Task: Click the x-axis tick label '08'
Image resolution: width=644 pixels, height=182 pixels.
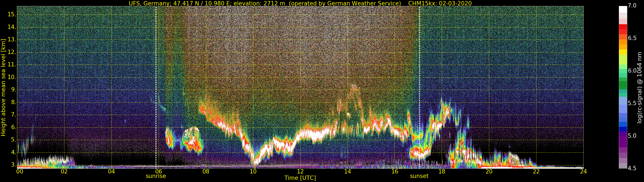Action: tap(206, 171)
